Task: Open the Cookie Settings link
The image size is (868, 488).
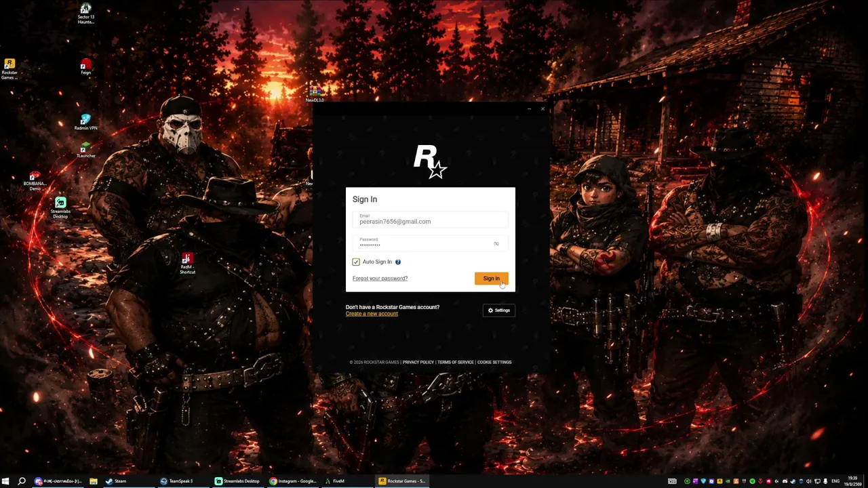Action: point(494,362)
